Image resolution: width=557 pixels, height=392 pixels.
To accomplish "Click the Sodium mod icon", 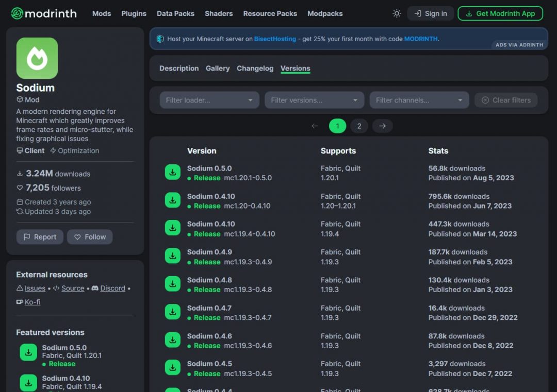I will pyautogui.click(x=36, y=58).
